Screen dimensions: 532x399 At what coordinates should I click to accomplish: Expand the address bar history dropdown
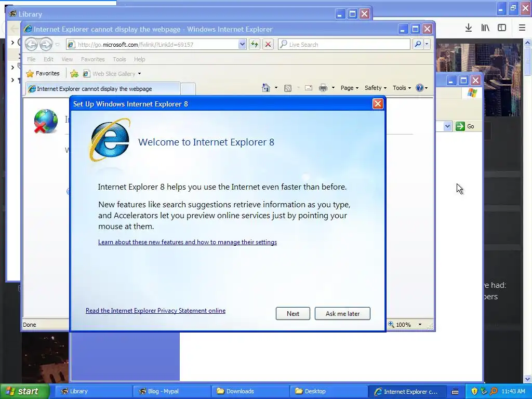[x=242, y=45]
